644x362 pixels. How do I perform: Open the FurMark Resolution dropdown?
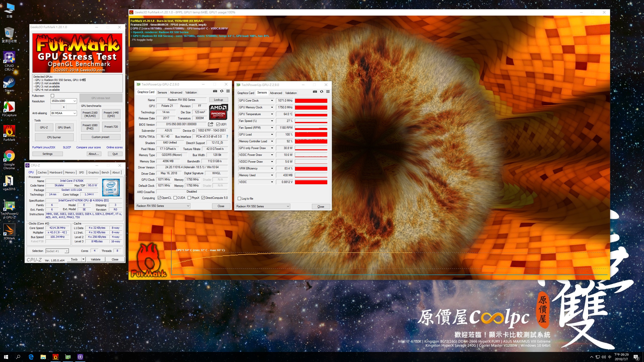(64, 101)
